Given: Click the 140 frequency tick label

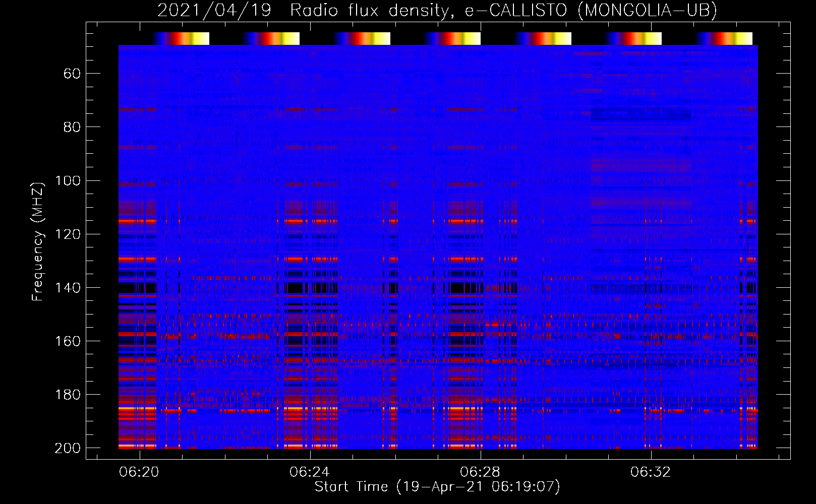Looking at the screenshot, I should 68,288.
